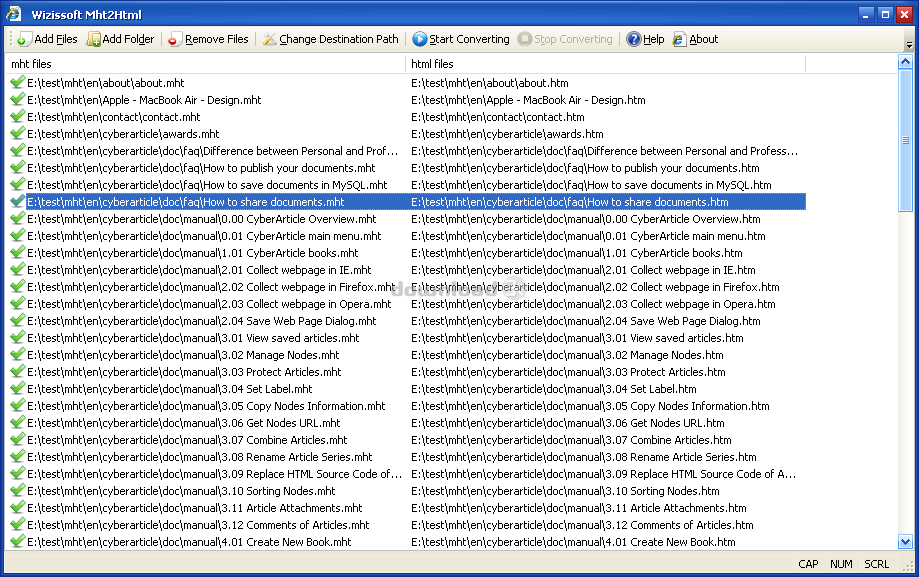Open toolbar overflow chevron at right end

(909, 44)
